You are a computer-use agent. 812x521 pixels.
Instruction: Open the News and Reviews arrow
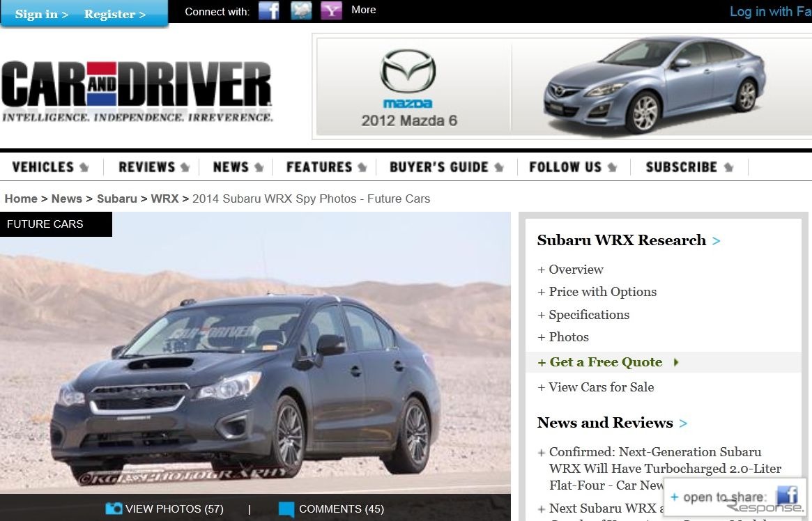click(x=683, y=423)
